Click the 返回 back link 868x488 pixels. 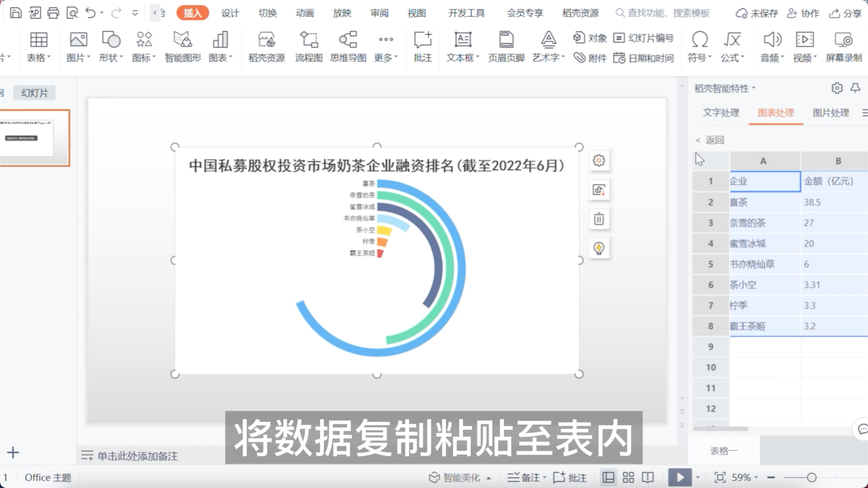point(710,140)
